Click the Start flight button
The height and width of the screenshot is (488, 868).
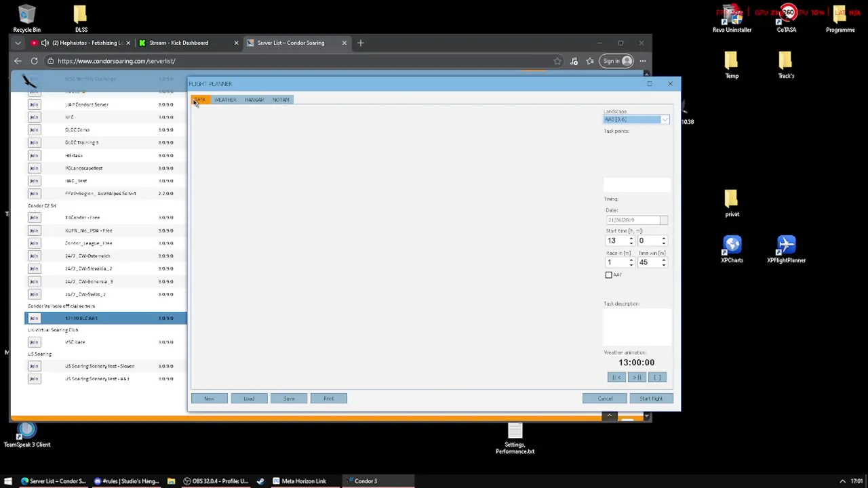click(x=651, y=399)
